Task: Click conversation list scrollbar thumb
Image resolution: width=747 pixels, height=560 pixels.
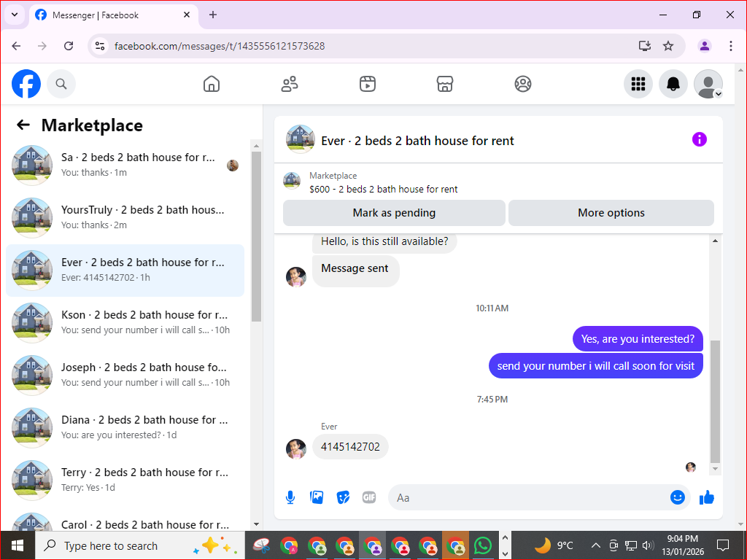Action: coord(256,237)
